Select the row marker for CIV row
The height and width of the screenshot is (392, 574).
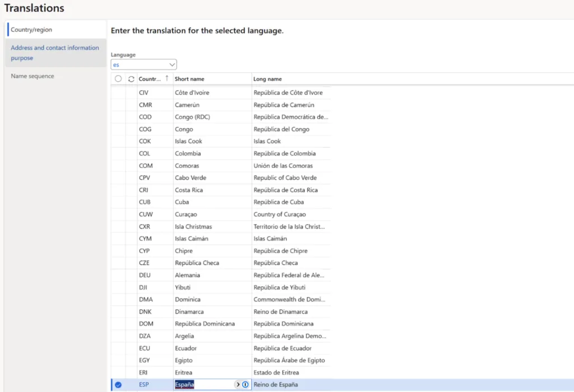(x=118, y=92)
